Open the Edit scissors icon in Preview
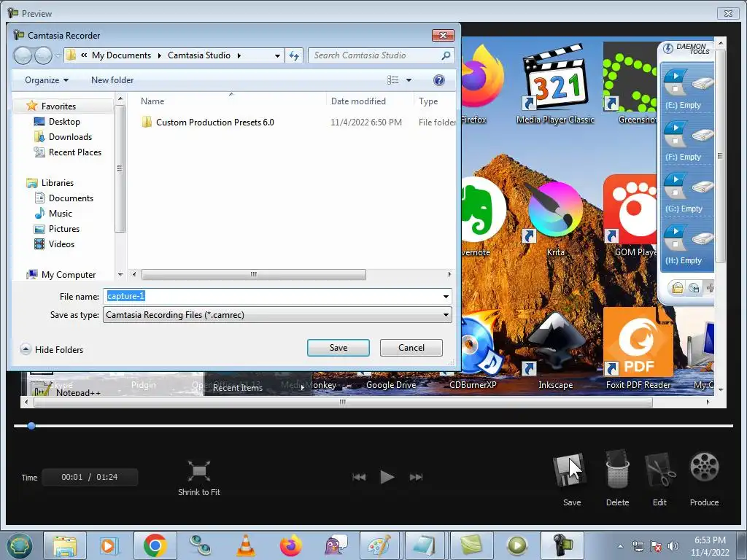747x560 pixels. [x=659, y=470]
